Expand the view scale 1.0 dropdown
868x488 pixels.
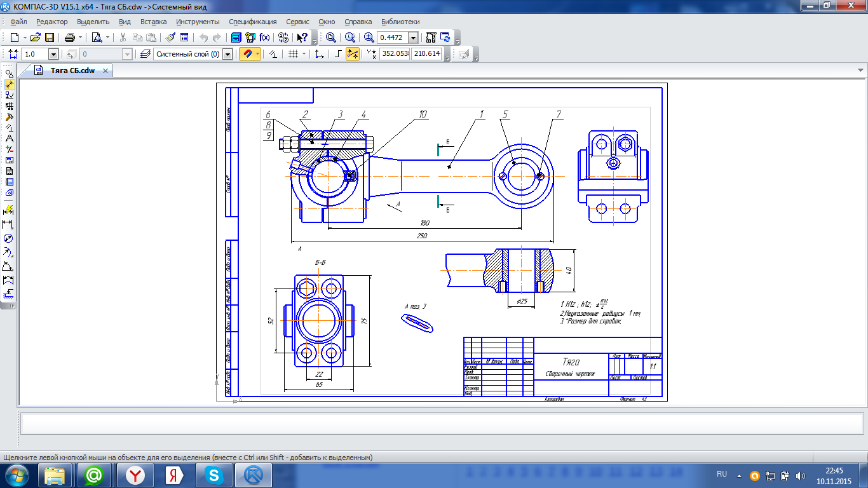pos(53,54)
